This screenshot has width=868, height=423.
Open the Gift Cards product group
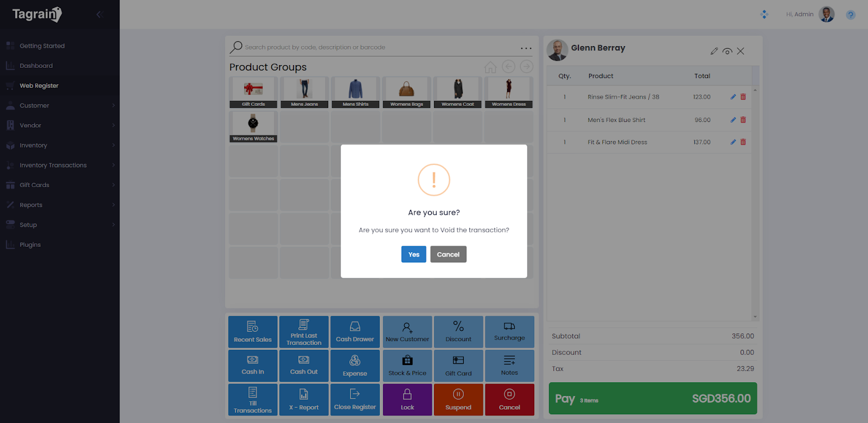click(x=253, y=92)
